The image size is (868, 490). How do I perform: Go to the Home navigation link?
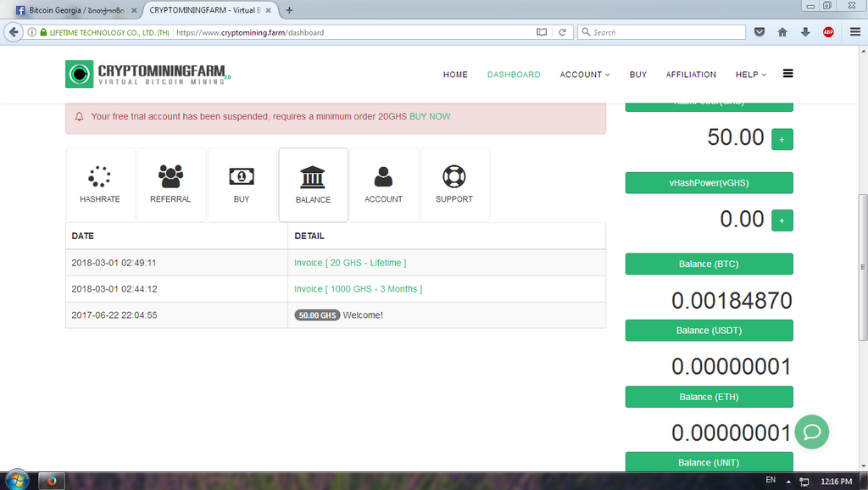point(455,75)
